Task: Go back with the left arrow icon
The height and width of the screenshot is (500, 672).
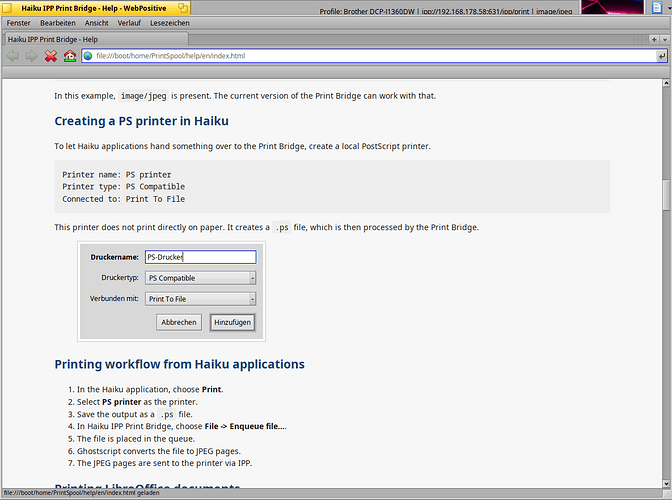Action: tap(13, 56)
